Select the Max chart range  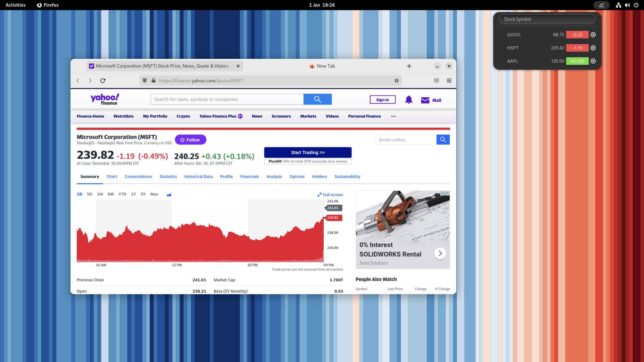pyautogui.click(x=154, y=194)
